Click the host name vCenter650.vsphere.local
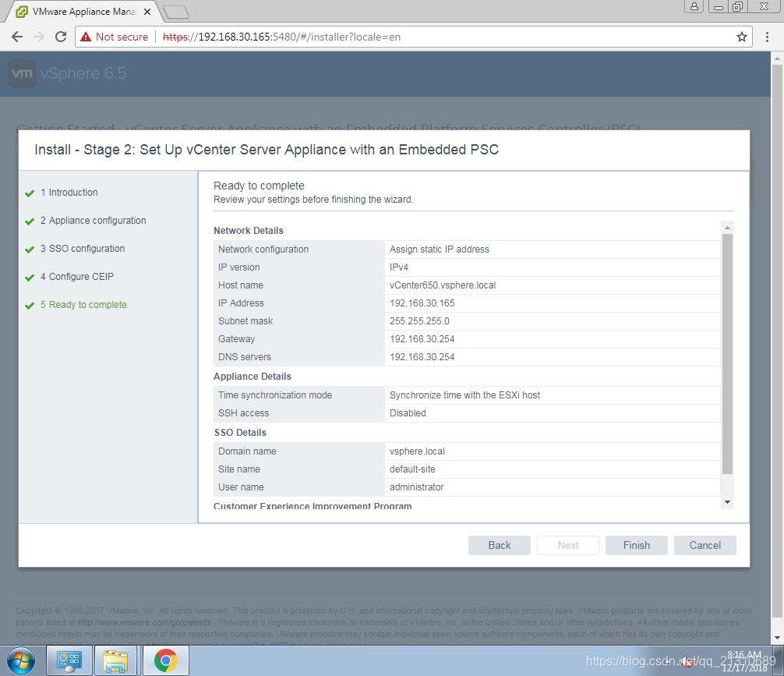Image resolution: width=784 pixels, height=676 pixels. pos(443,285)
